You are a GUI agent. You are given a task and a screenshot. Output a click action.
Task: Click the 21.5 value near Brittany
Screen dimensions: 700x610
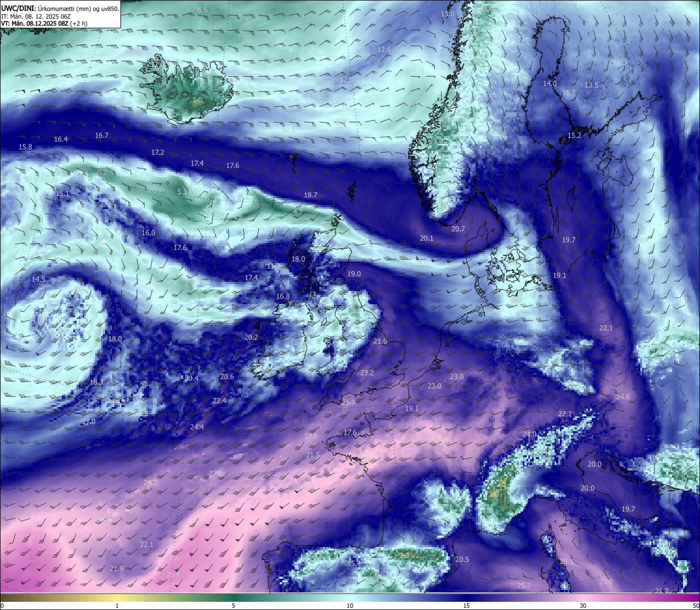click(313, 455)
